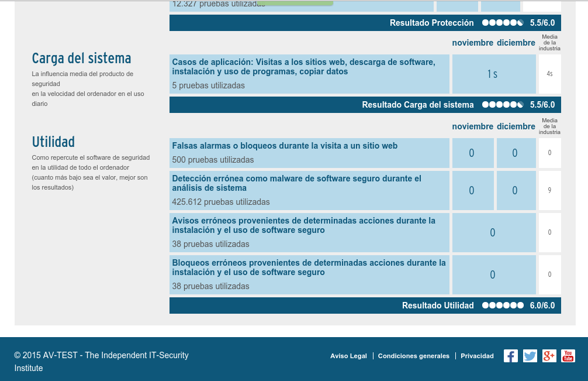
Task: Click '500 pruebas utilizadas' text
Action: click(213, 160)
